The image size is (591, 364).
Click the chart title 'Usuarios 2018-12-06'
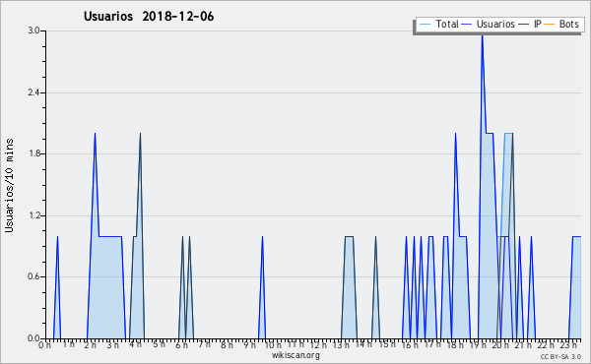click(x=149, y=17)
